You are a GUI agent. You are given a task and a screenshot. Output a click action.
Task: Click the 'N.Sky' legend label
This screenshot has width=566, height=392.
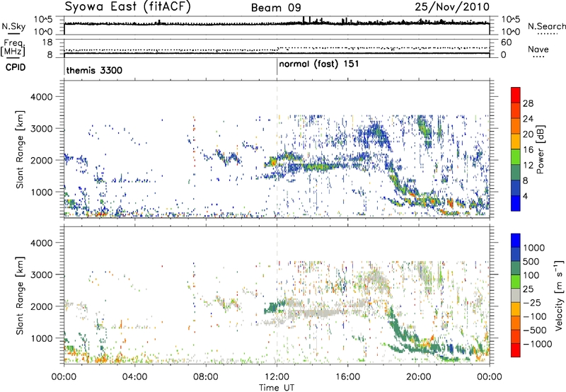click(13, 26)
